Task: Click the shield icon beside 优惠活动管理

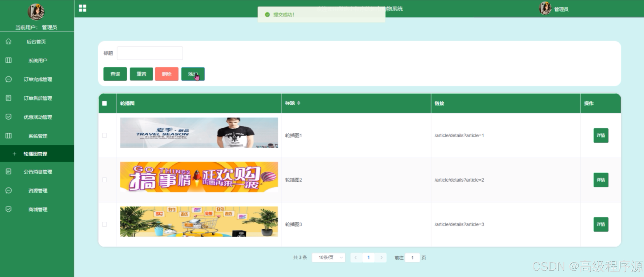Action: (x=8, y=117)
